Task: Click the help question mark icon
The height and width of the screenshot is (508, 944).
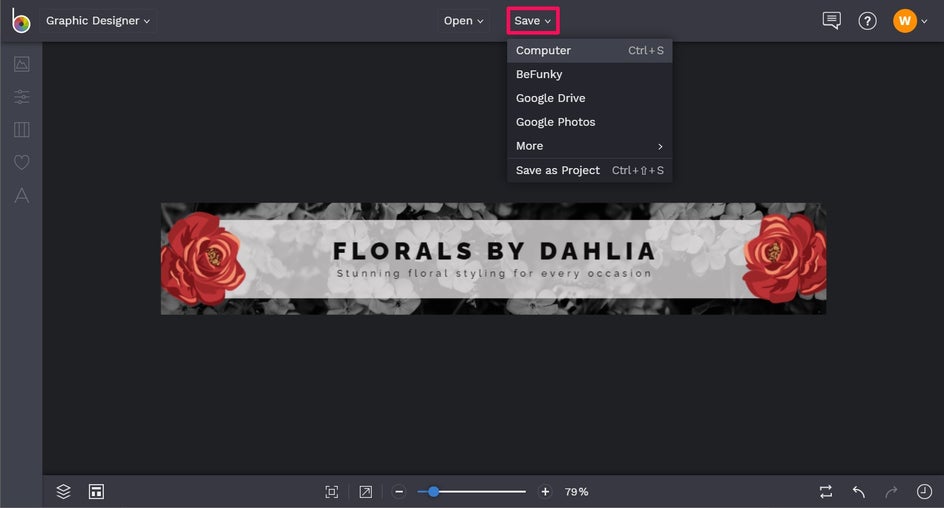Action: [867, 21]
